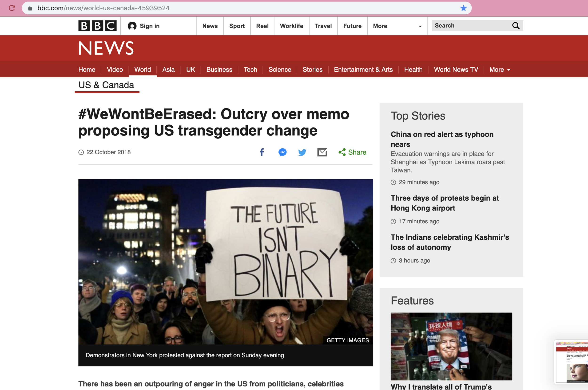Viewport: 588px width, 390px height.
Task: Go to the Tech news section
Action: (250, 69)
